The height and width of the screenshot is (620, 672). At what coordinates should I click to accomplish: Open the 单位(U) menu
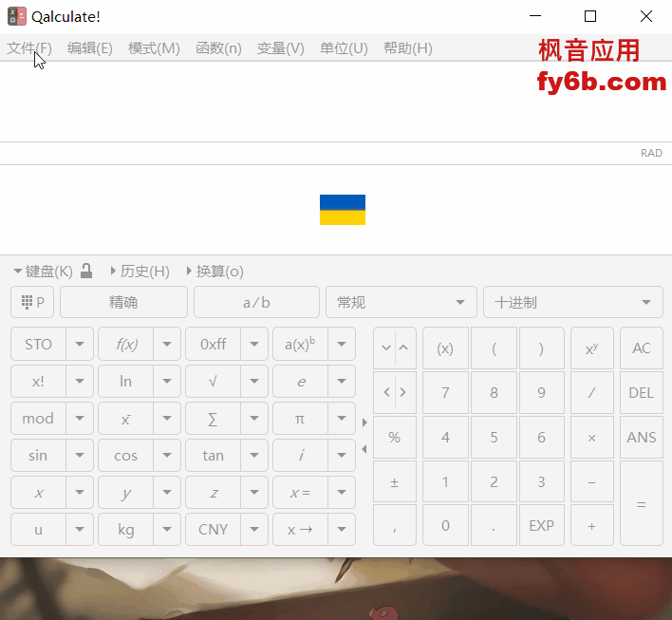point(344,48)
